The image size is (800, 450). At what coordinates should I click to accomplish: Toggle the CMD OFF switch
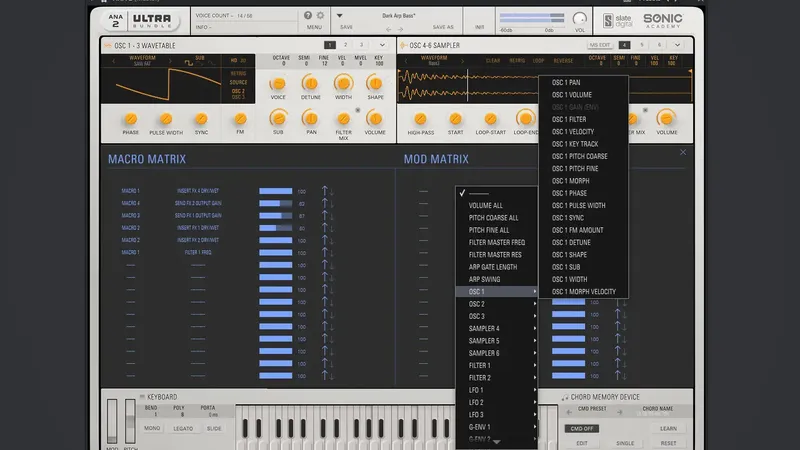tap(582, 429)
